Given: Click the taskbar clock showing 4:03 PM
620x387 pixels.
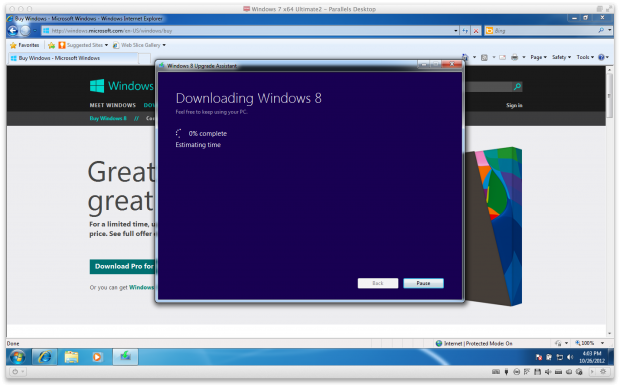Looking at the screenshot, I should click(592, 357).
